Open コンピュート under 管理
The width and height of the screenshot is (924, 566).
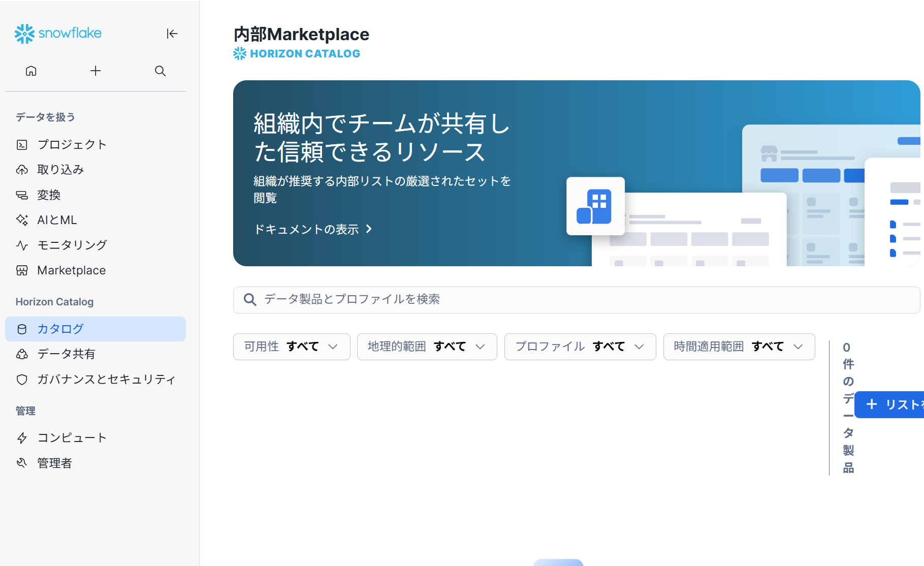coord(95,438)
